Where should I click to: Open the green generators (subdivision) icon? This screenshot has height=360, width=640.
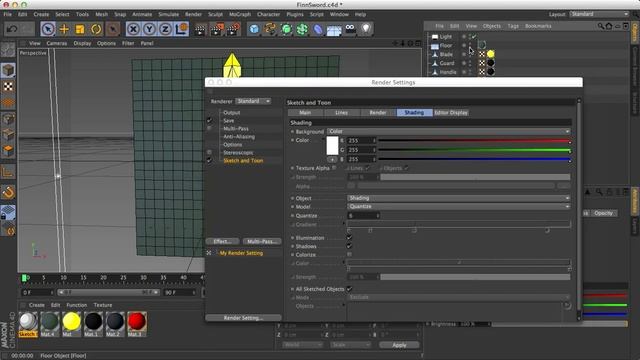coord(287,29)
